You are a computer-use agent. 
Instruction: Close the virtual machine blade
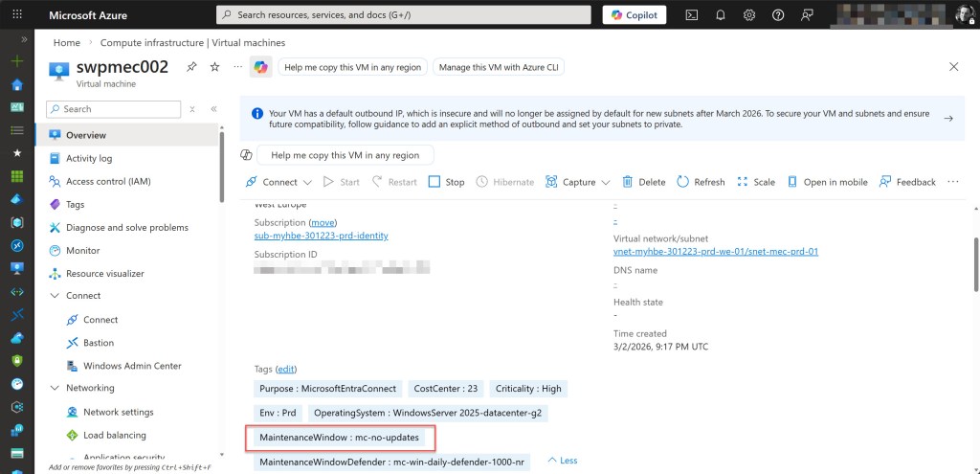pyautogui.click(x=953, y=67)
